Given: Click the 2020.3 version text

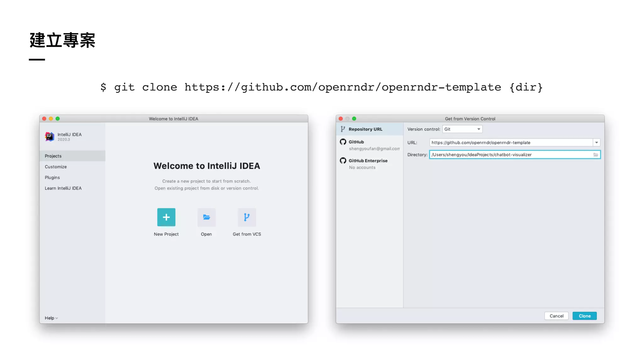Looking at the screenshot, I should [64, 140].
